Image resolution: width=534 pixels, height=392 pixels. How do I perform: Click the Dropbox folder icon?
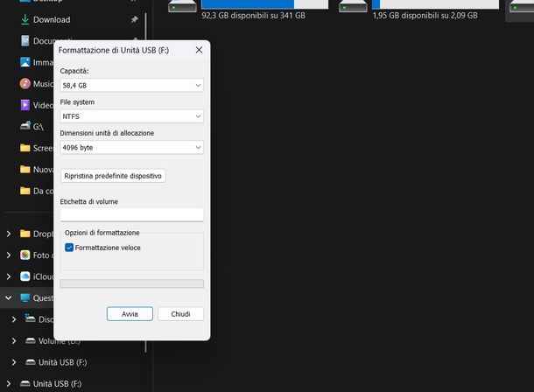pyautogui.click(x=25, y=234)
